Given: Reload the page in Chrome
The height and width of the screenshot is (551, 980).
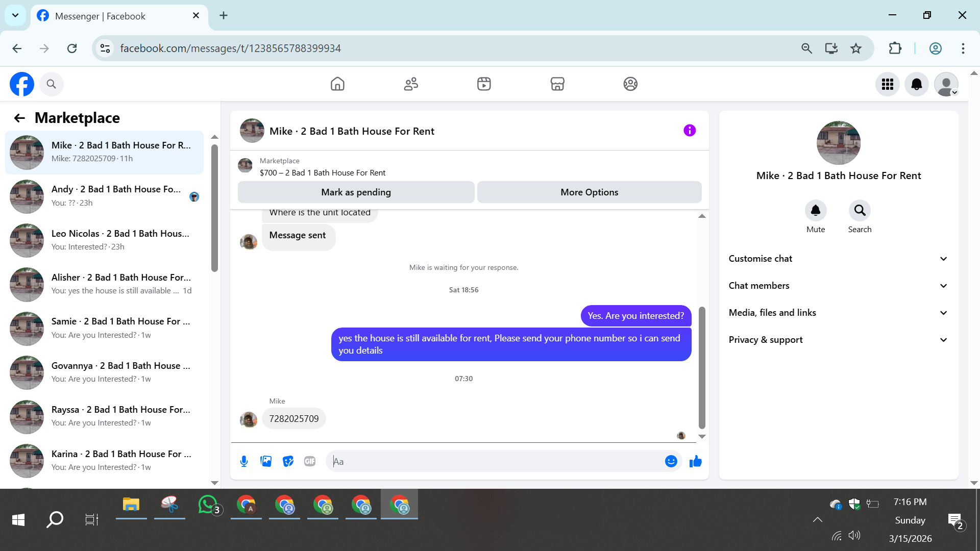Looking at the screenshot, I should (x=72, y=48).
